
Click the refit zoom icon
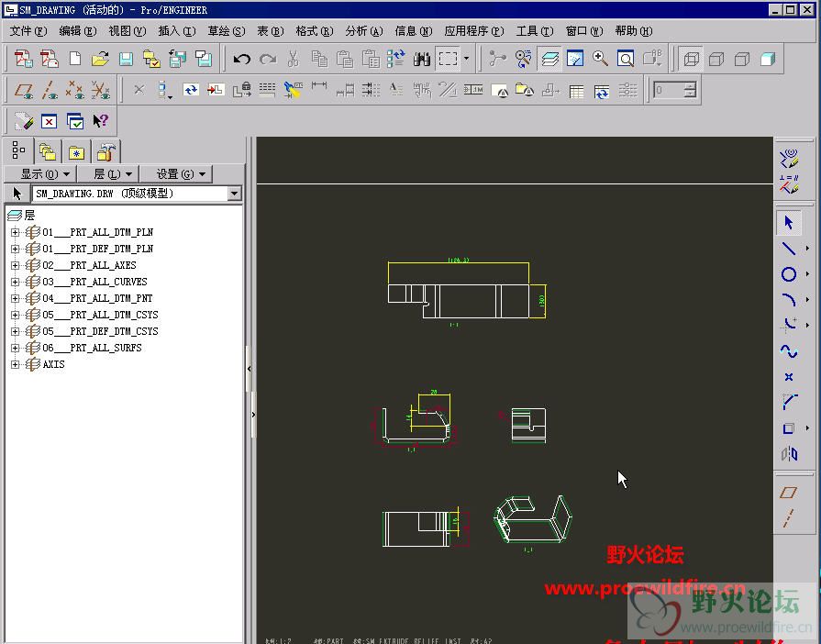626,59
